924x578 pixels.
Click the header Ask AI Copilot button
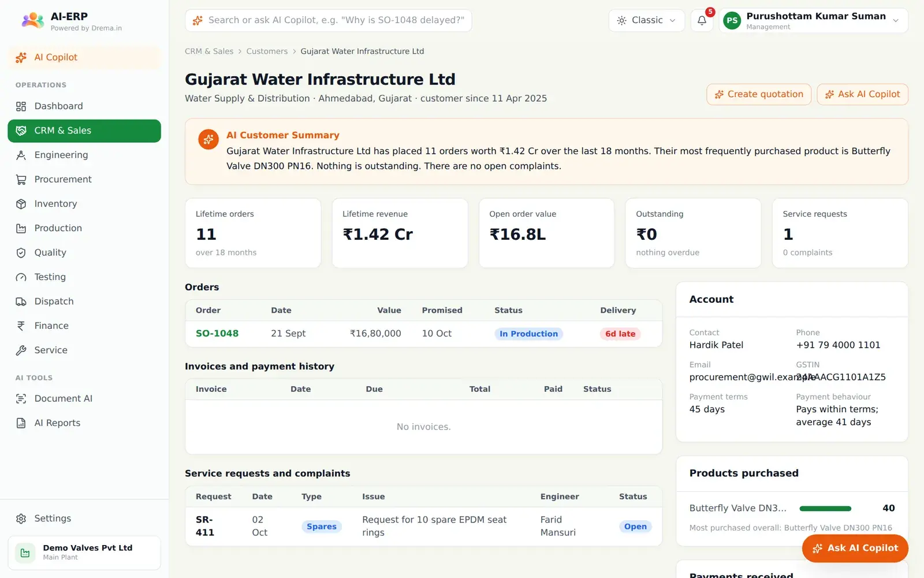[862, 94]
